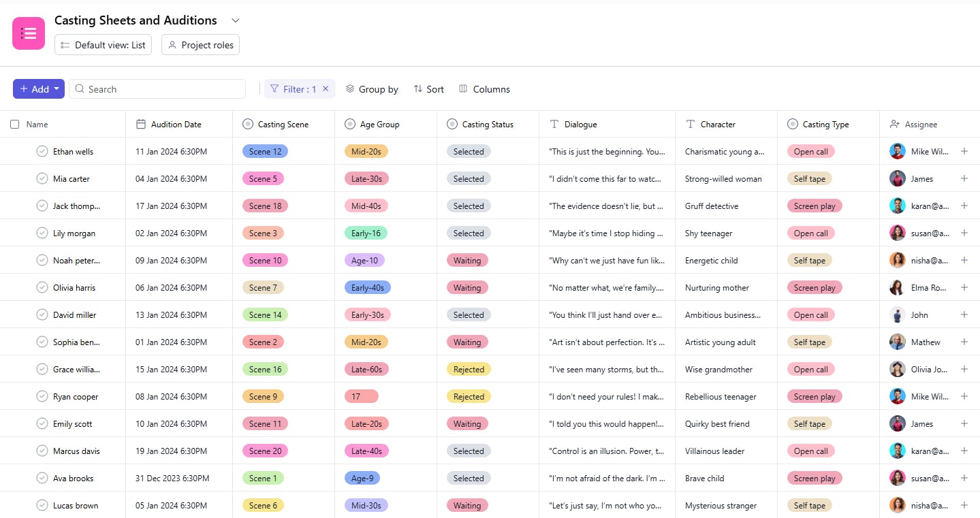Viewport: 980px width, 518px height.
Task: Mark Mia carter task as complete
Action: [42, 178]
